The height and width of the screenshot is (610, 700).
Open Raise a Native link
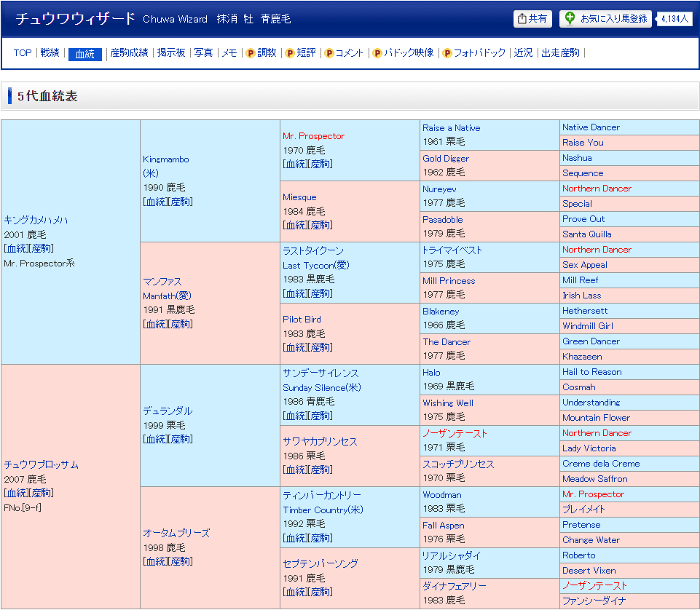(x=452, y=128)
